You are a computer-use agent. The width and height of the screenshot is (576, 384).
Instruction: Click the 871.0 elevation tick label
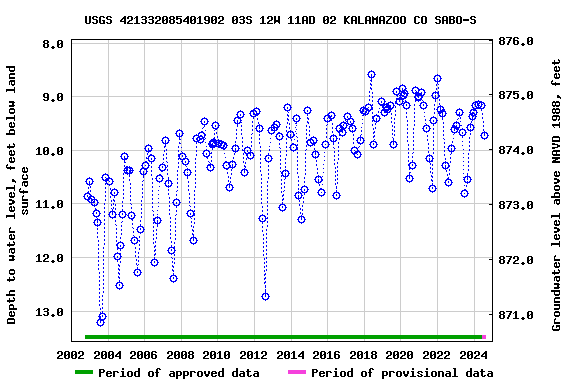click(x=516, y=315)
